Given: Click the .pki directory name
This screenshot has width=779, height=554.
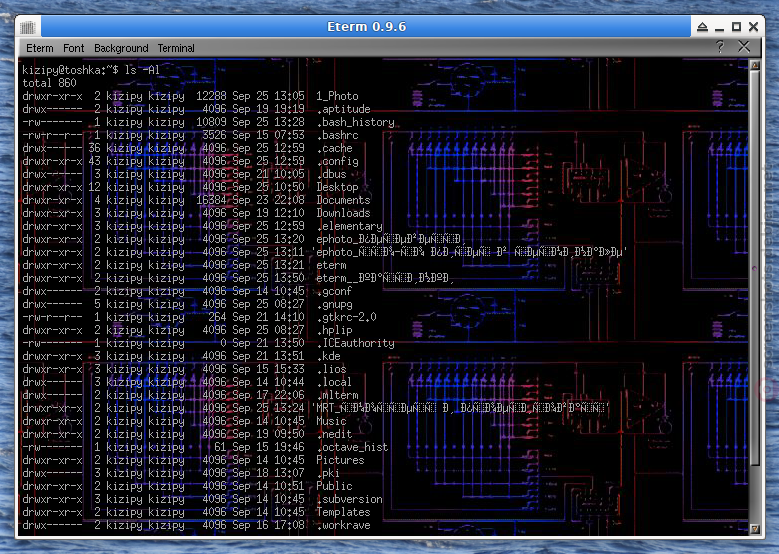Looking at the screenshot, I should point(328,473).
